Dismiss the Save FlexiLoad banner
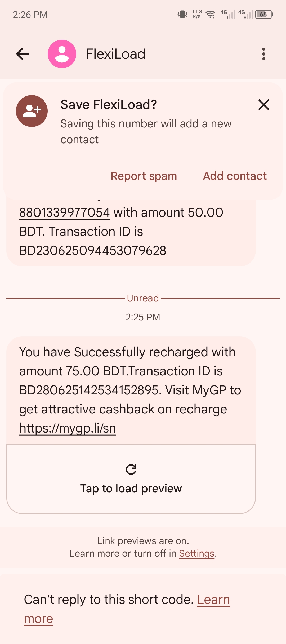 click(x=264, y=105)
